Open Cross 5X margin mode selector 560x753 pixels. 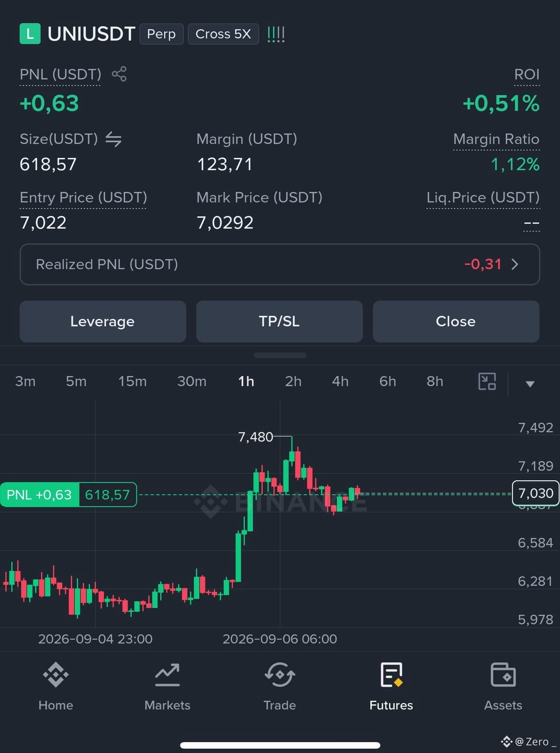tap(223, 34)
